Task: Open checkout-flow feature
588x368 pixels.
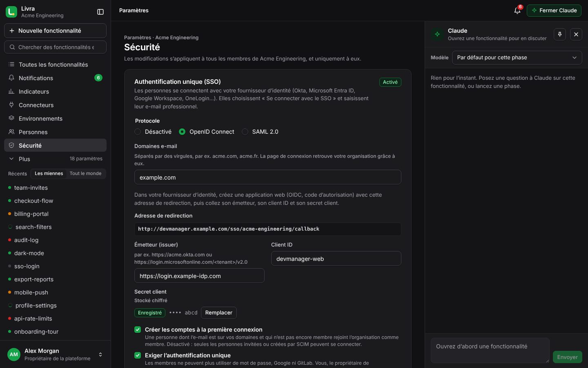Action: pyautogui.click(x=55, y=201)
